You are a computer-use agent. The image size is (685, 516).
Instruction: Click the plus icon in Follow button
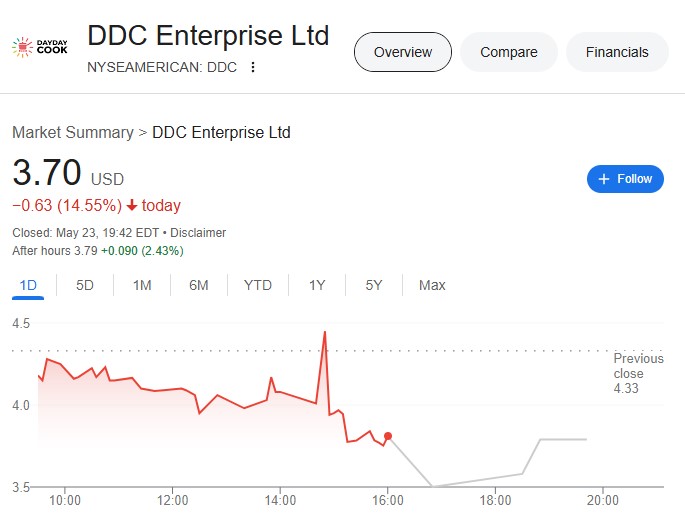pos(604,179)
